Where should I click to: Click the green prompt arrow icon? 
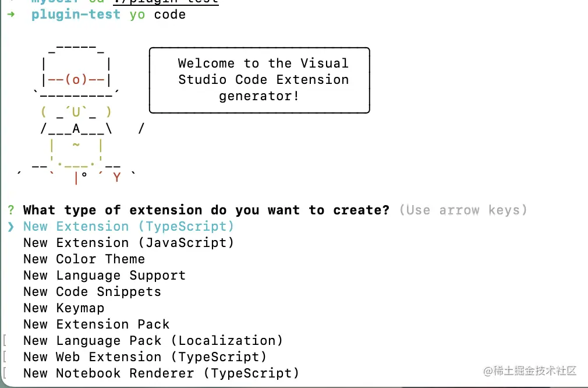pyautogui.click(x=11, y=14)
